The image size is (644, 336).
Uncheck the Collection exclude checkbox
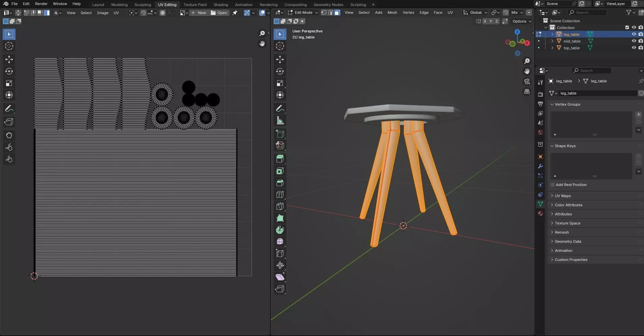point(627,27)
